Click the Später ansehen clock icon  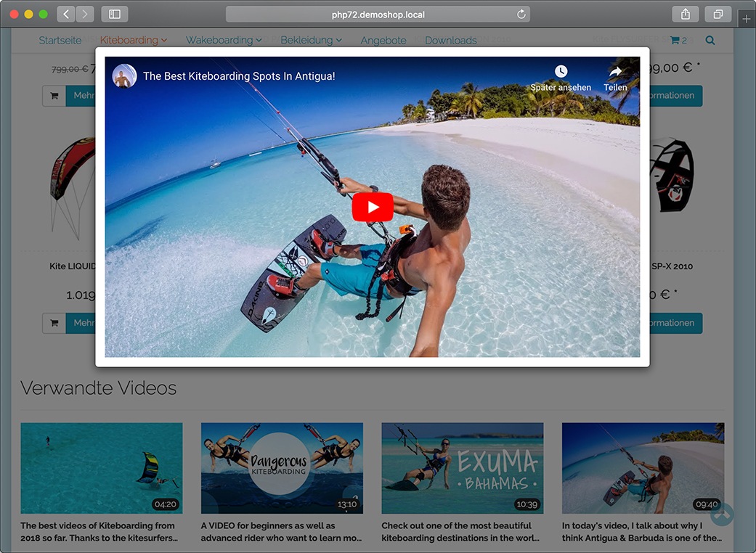tap(561, 71)
